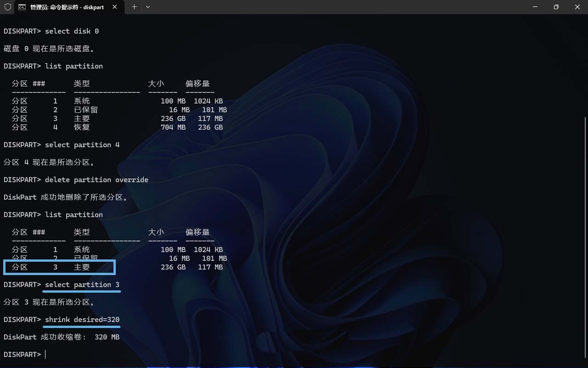Click the select disk 0 command text
The height and width of the screenshot is (368, 588).
click(72, 31)
